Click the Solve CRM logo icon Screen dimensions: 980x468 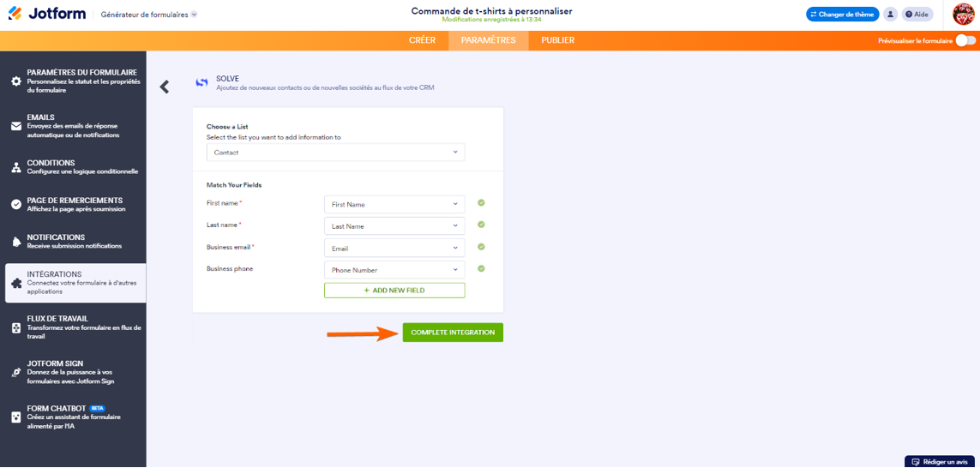tap(201, 82)
